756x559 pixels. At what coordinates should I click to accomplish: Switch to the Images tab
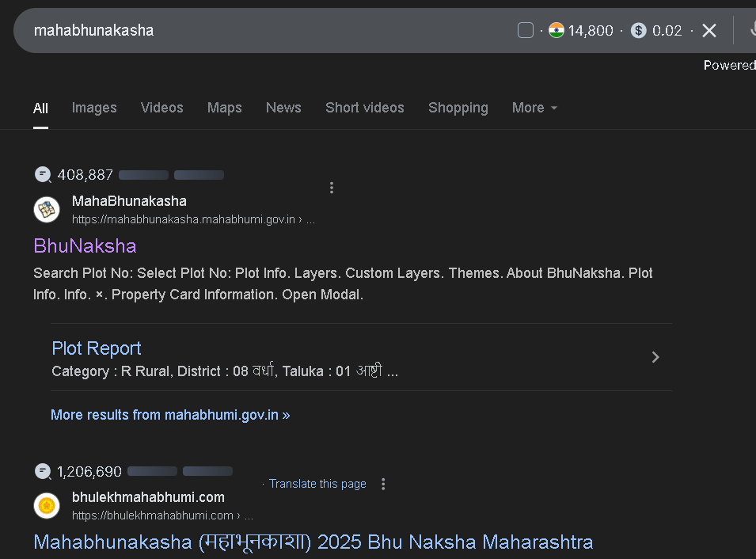pyautogui.click(x=94, y=108)
